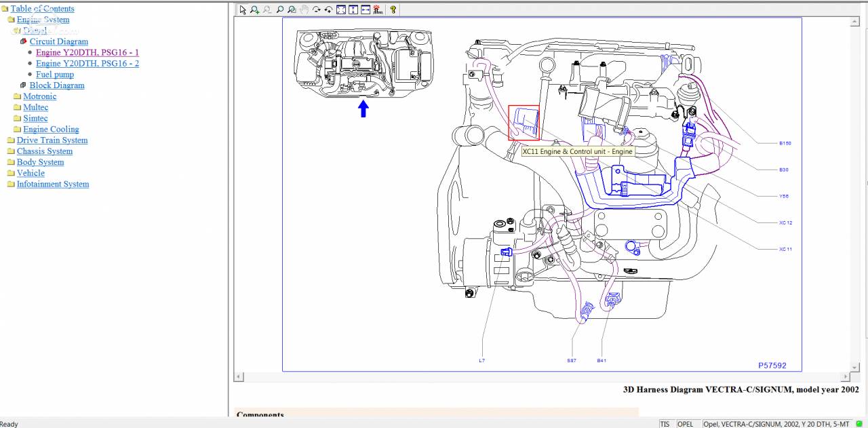
Task: Click the Simtec folder icon
Action: pos(18,118)
